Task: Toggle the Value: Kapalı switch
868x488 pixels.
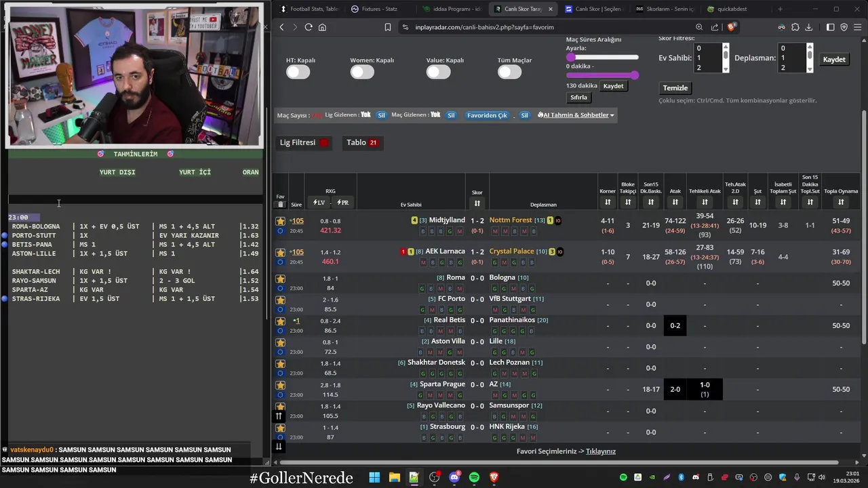Action: [438, 72]
